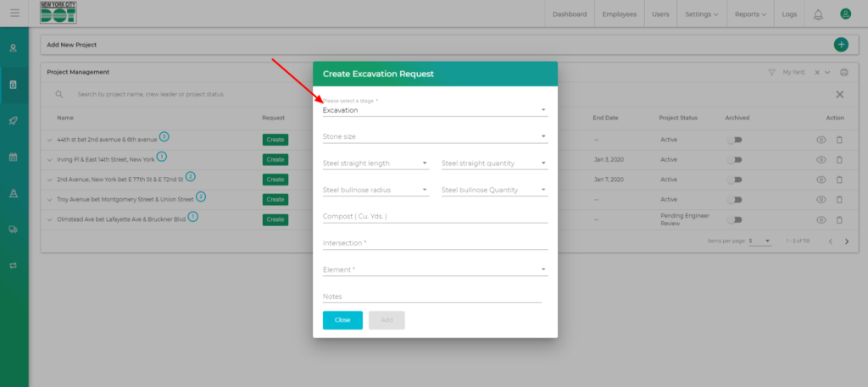Image resolution: width=868 pixels, height=387 pixels.
Task: Click the Intersection input field
Action: [434, 243]
